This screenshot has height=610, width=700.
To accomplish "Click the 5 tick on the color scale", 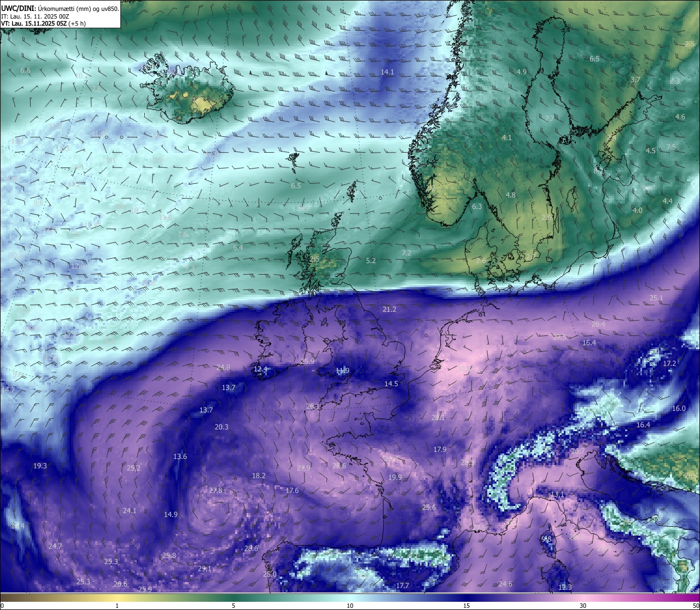I will (234, 606).
